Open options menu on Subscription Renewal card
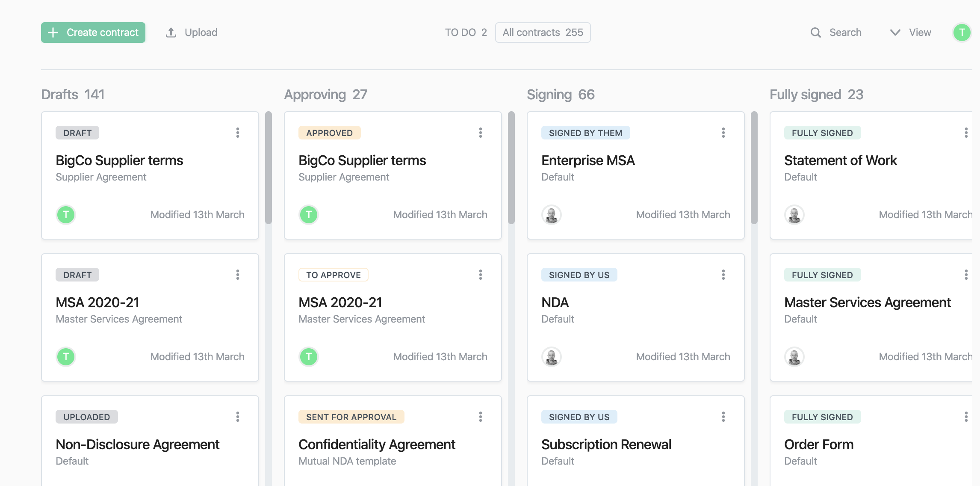Viewport: 980px width, 486px height. pyautogui.click(x=723, y=417)
